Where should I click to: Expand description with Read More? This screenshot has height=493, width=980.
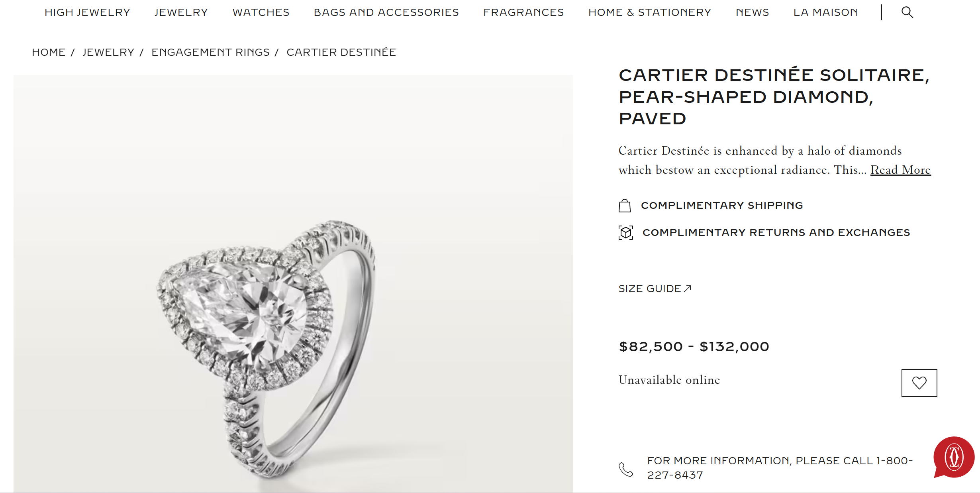point(900,170)
